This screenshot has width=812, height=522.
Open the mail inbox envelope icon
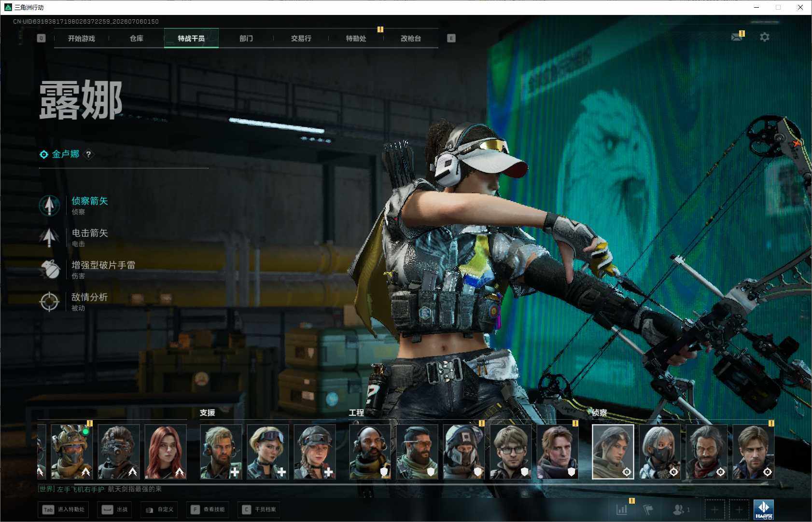click(736, 37)
